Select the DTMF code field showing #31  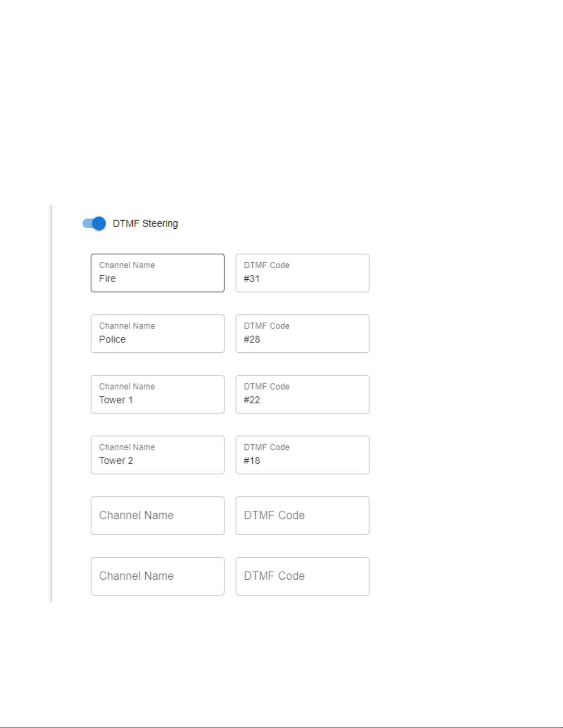click(302, 273)
